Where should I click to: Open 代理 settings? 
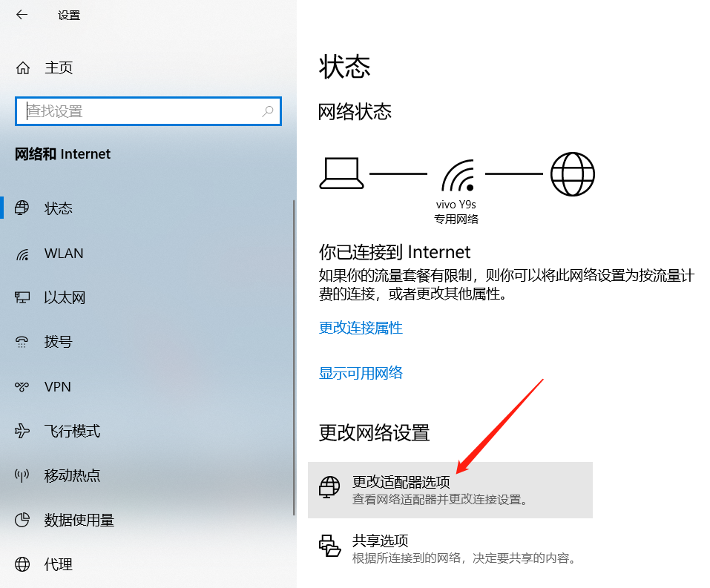tap(148, 564)
